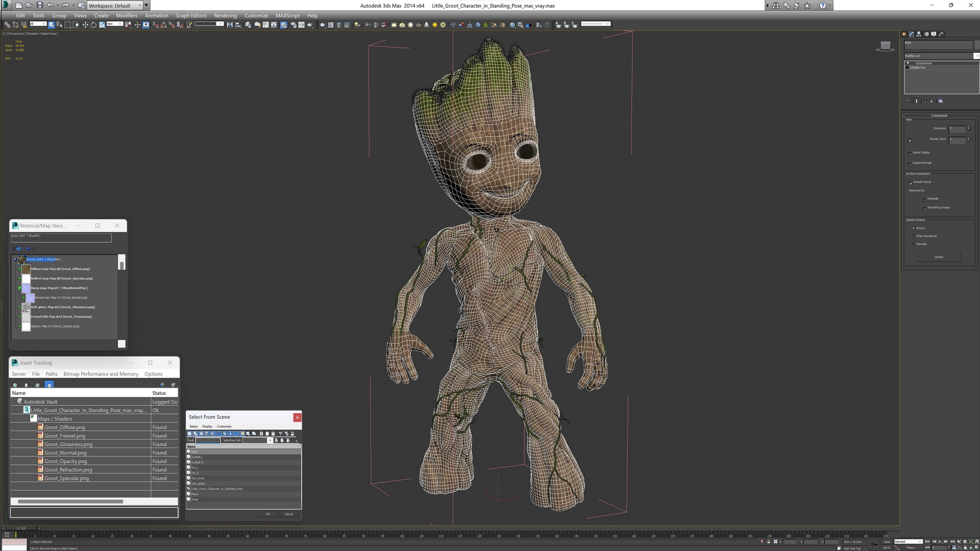
Task: Activate the Select Object tool in main toolbar
Action: 51,24
